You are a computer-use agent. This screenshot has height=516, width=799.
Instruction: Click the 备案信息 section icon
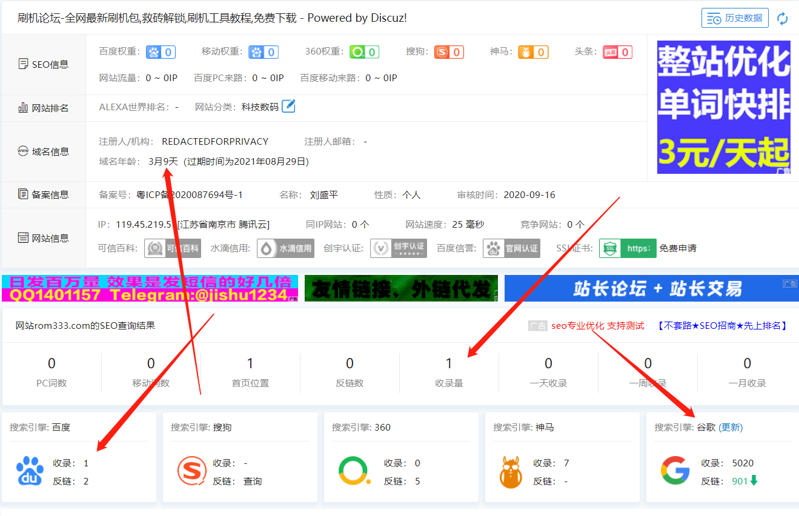(23, 194)
